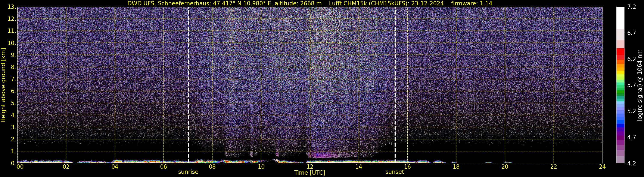Click the 'firmware: 1.14' text in title
644x177 pixels.
472,3
